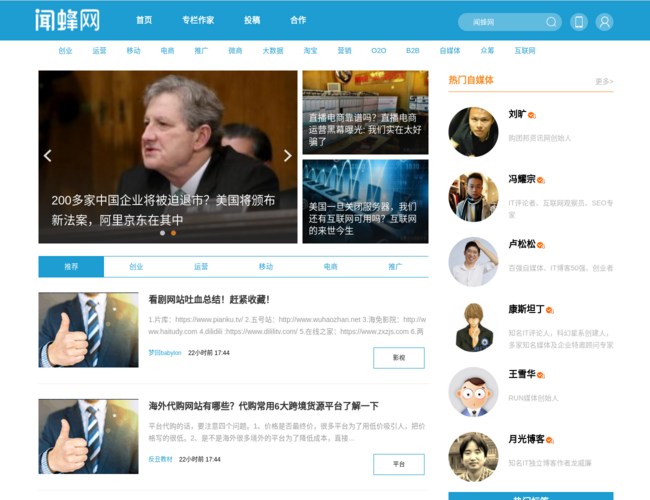Image resolution: width=650 pixels, height=500 pixels.
Task: Expand 更多 in the 热门自媒体 section
Action: pyautogui.click(x=604, y=82)
